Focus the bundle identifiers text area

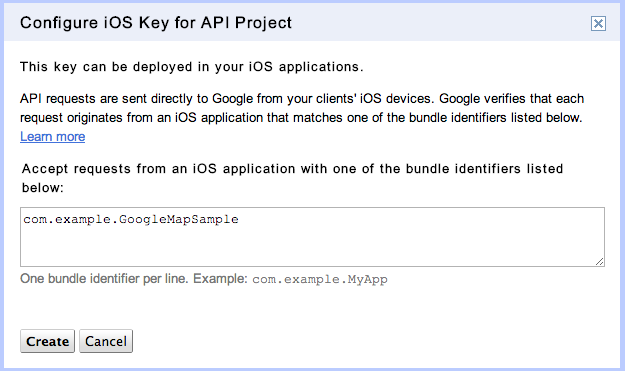pos(312,237)
